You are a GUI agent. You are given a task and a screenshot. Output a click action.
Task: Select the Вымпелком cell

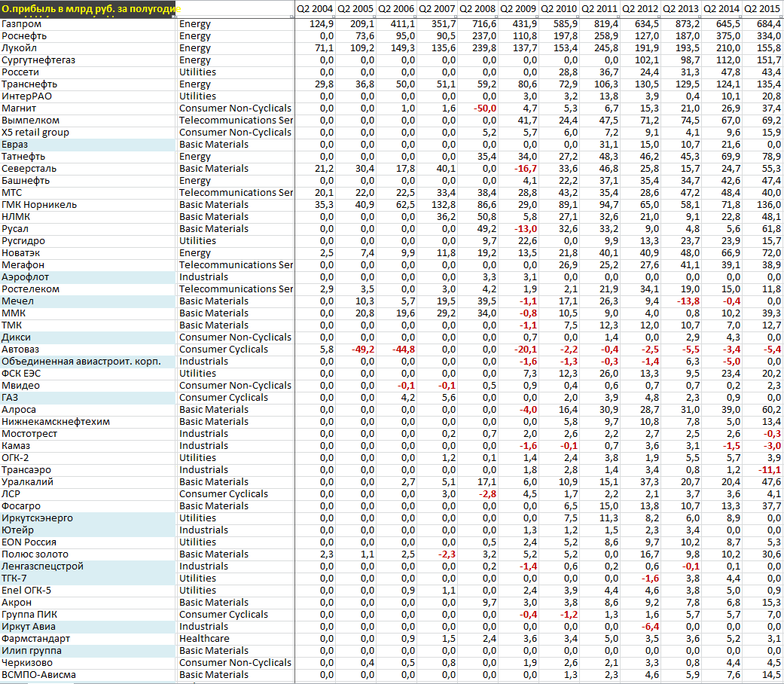click(89, 120)
